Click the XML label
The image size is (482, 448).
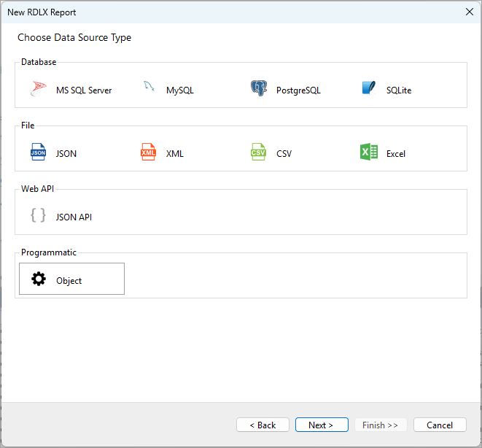coord(174,154)
